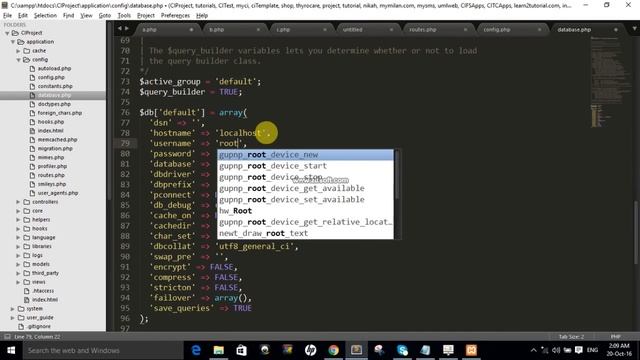Open the XAMPP taskbar icon
This screenshot has width=640, height=360.
click(471, 350)
